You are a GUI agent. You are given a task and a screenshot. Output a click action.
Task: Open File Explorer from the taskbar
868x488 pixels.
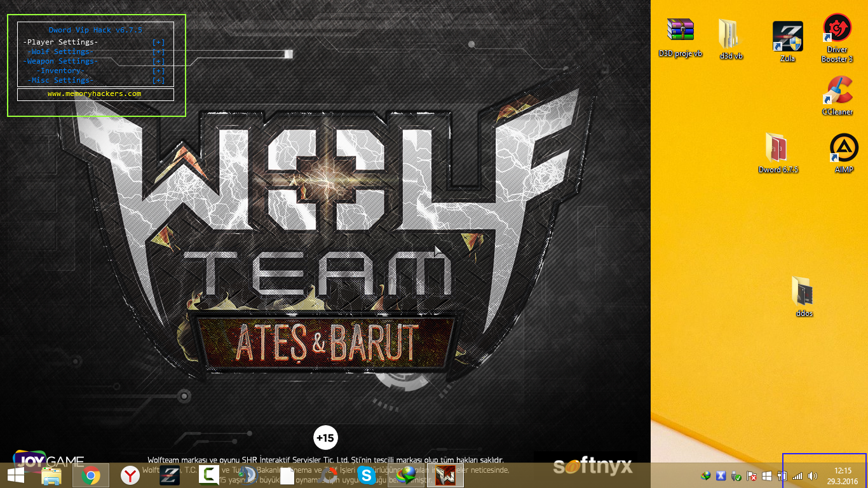[x=52, y=475]
